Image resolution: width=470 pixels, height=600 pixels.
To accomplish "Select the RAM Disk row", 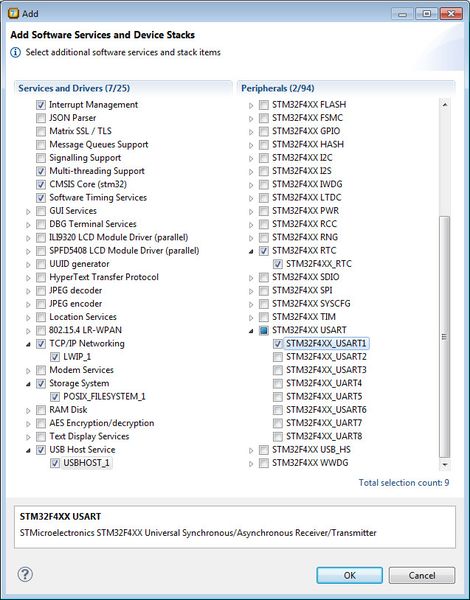I will point(68,410).
